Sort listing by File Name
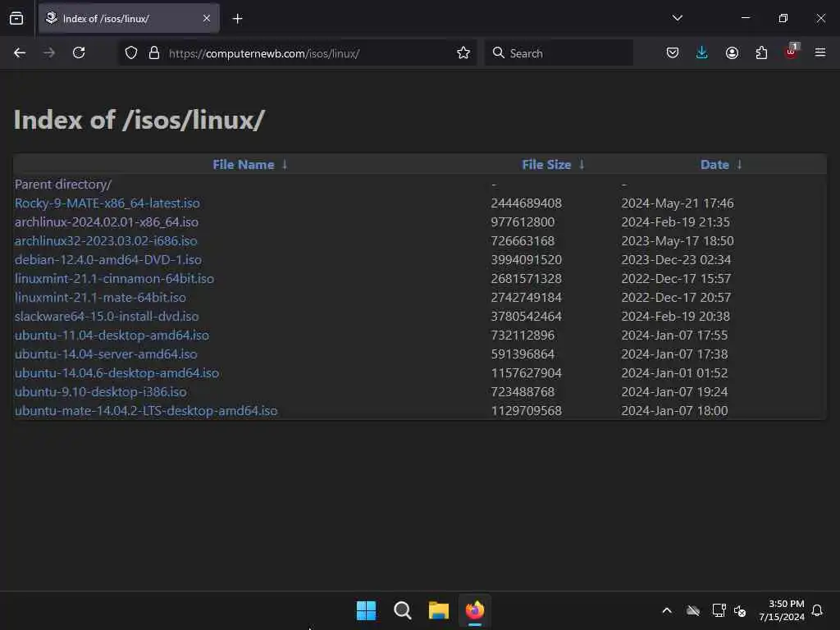The height and width of the screenshot is (630, 840). coord(243,164)
